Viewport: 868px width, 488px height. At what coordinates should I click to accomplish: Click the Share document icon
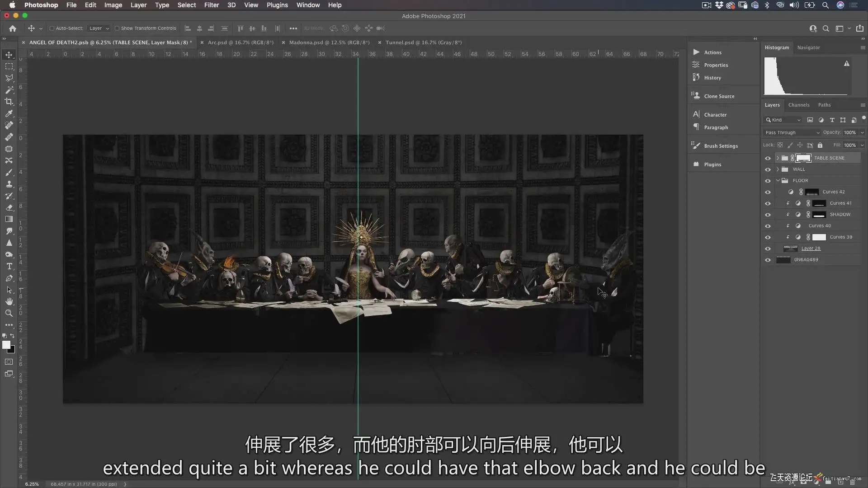(859, 28)
